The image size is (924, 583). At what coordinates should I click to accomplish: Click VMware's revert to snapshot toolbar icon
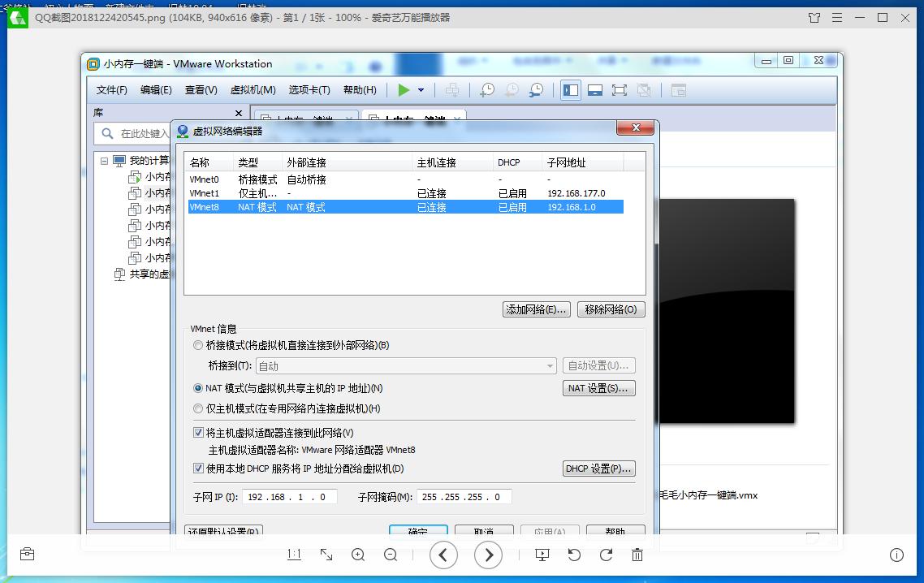pos(512,90)
